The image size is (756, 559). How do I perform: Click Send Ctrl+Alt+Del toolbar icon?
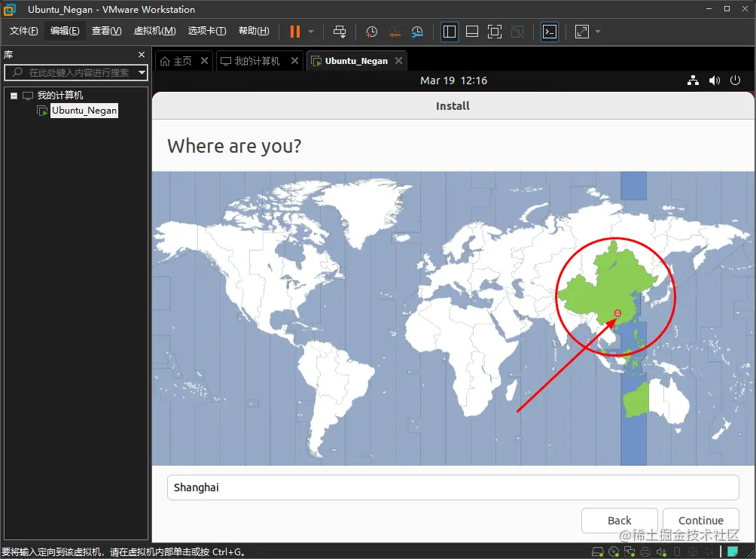point(340,32)
